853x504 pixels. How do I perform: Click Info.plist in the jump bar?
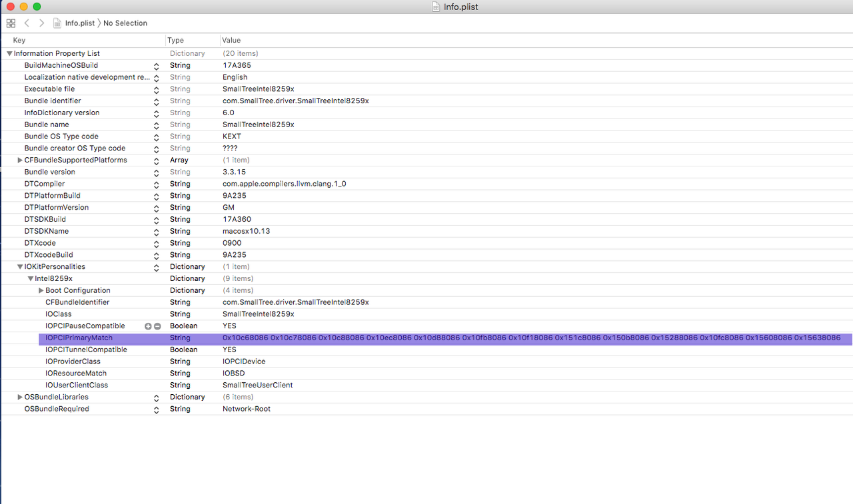click(80, 23)
